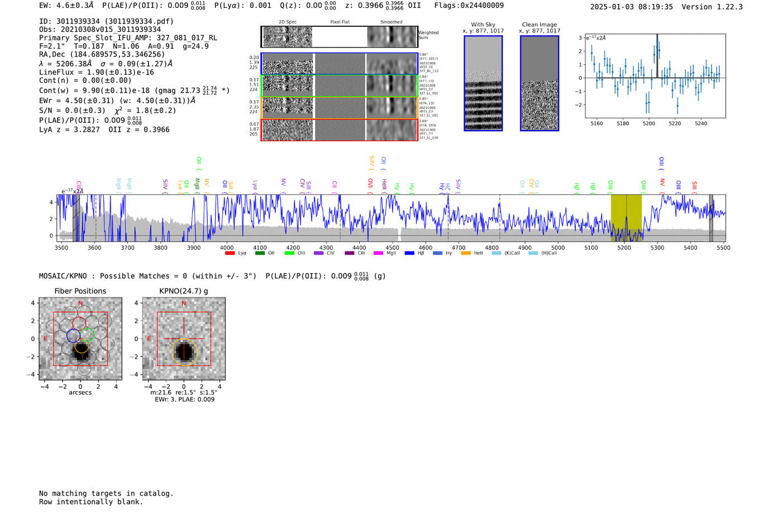Pick the orange HeII legend swatch
782x532 pixels.
click(x=466, y=253)
